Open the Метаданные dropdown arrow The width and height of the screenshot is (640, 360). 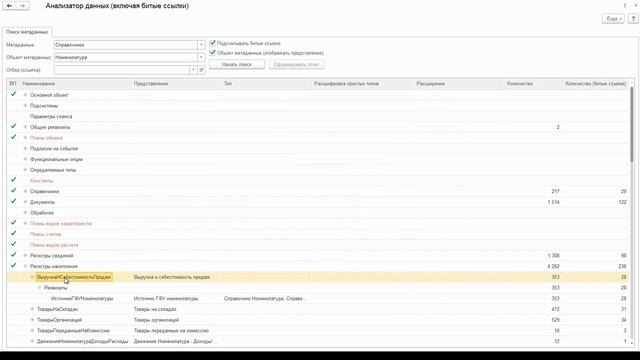[201, 45]
